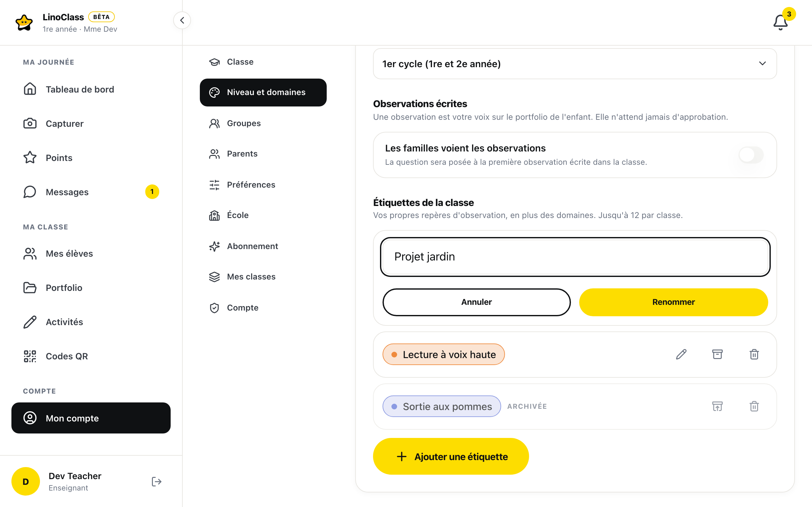
Task: Click Ajouter une étiquette
Action: [451, 456]
